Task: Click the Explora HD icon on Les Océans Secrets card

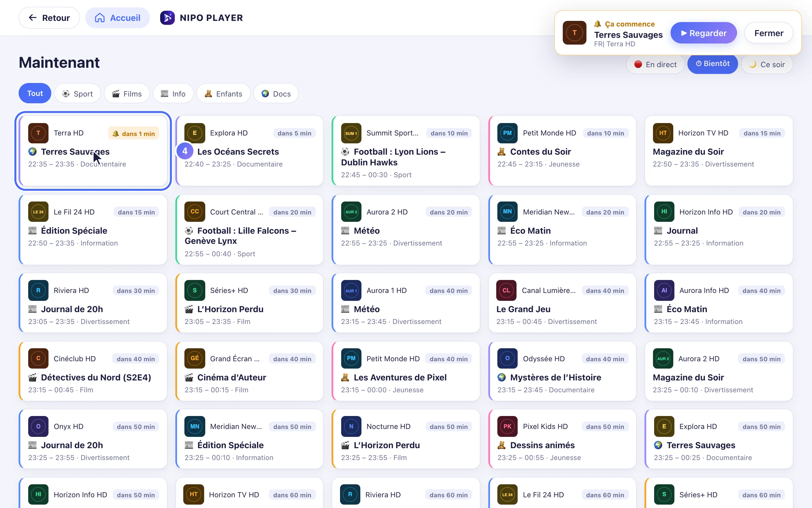Action: (x=195, y=133)
